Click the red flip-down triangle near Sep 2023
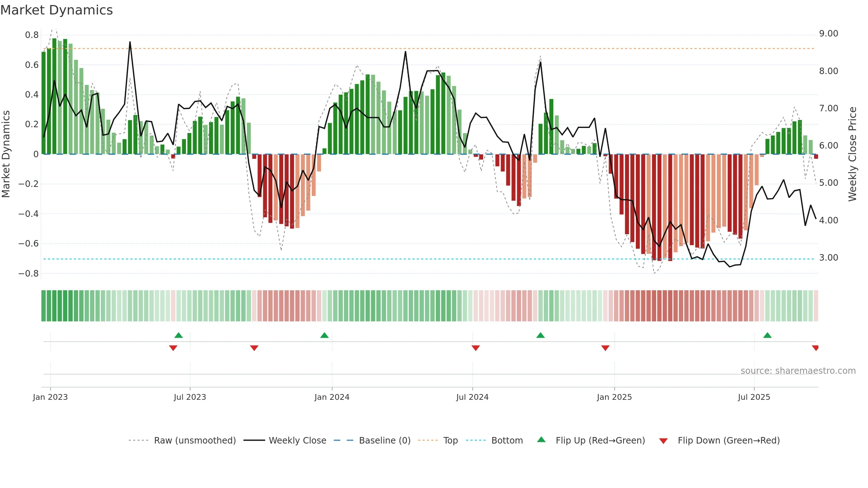Screen dimensions: 868x488 (x=254, y=348)
